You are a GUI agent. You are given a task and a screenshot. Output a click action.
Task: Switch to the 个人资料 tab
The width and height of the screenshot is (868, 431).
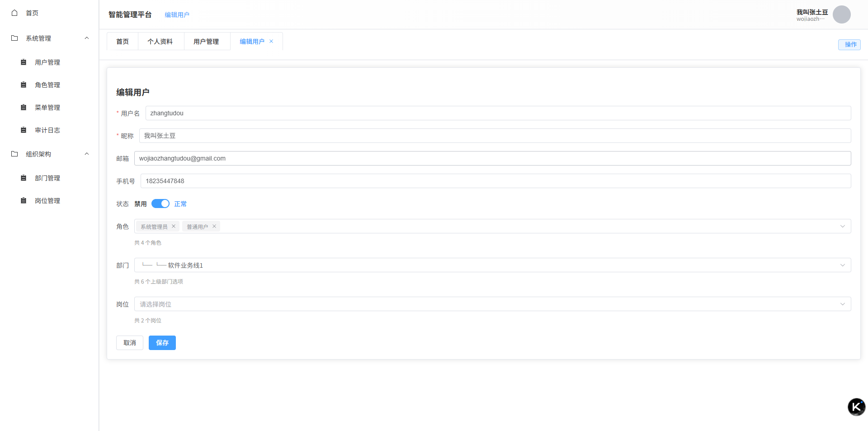(160, 41)
